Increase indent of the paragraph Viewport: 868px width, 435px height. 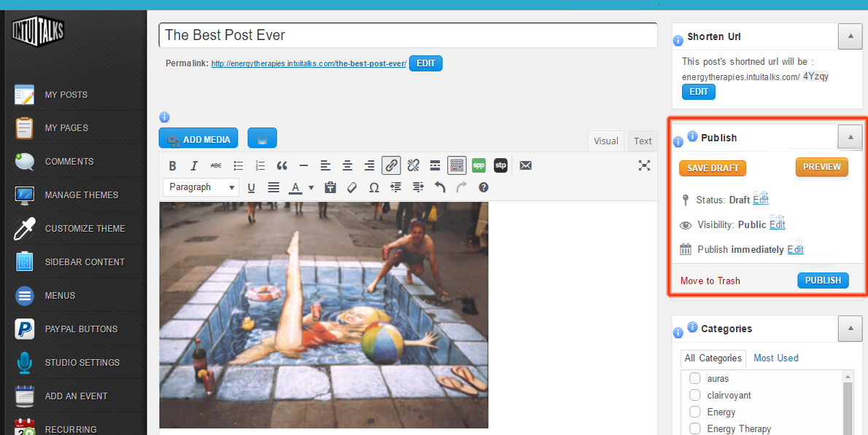pyautogui.click(x=418, y=188)
